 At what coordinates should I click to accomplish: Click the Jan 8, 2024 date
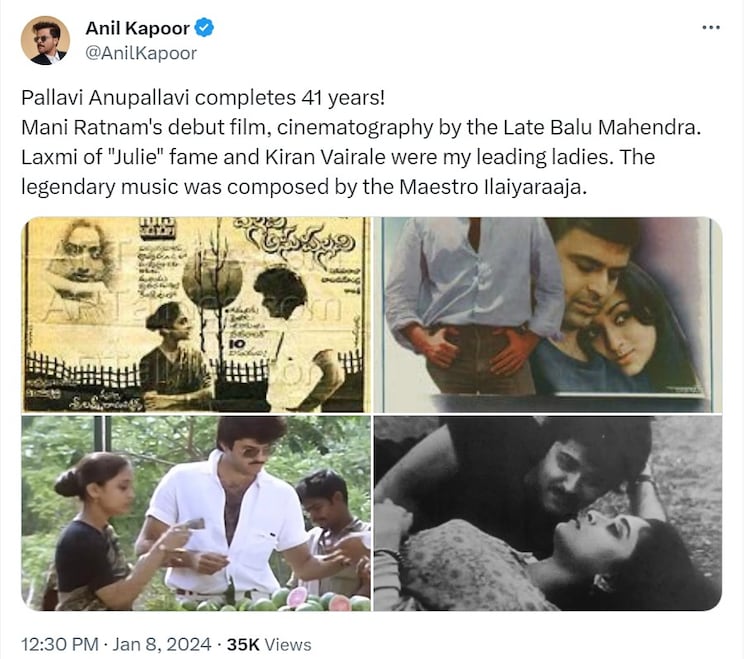[162, 644]
